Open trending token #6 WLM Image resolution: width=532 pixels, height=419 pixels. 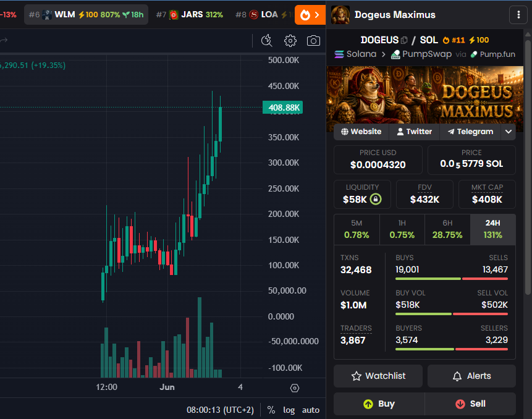click(86, 15)
